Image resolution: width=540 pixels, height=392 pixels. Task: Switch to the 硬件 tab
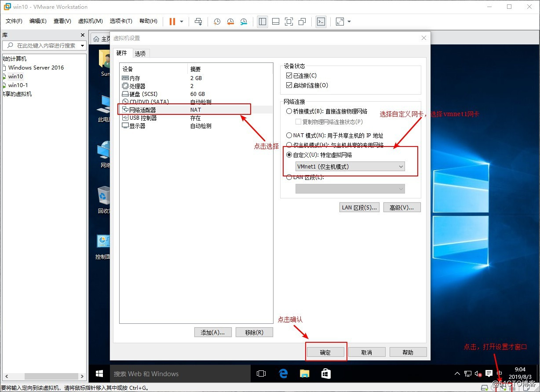tap(122, 53)
